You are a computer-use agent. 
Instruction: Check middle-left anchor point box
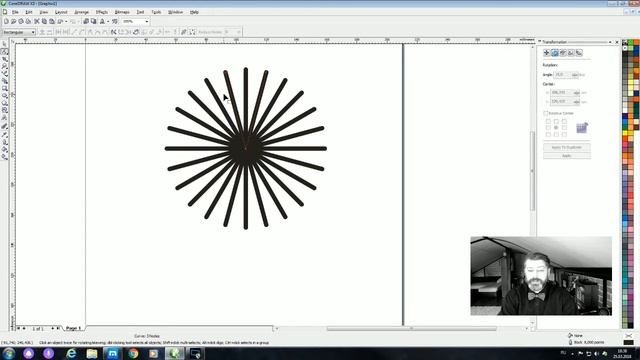click(x=548, y=128)
